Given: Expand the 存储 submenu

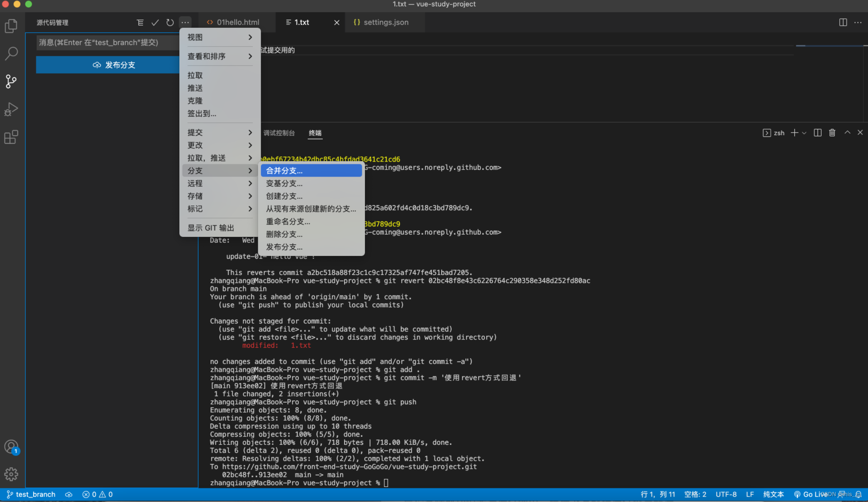Looking at the screenshot, I should (x=220, y=196).
